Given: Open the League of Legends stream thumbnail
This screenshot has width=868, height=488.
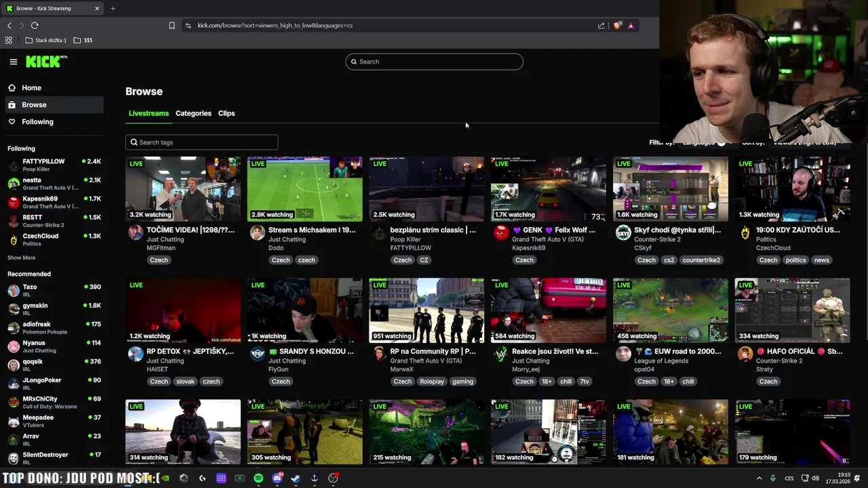Looking at the screenshot, I should coord(670,310).
